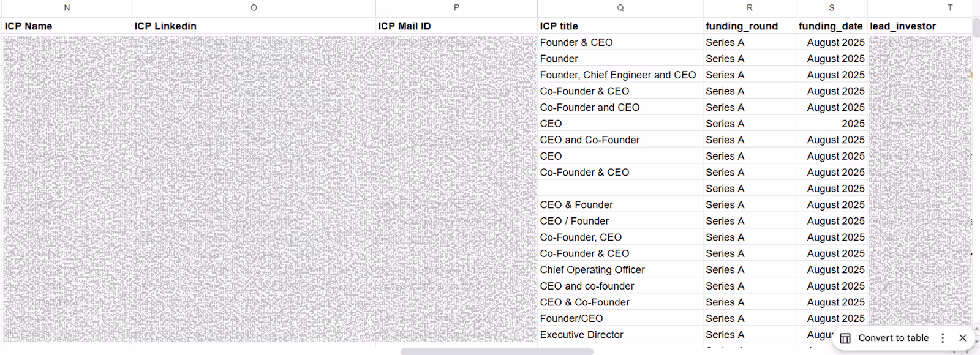Select the Founder/CEO cell
980x355 pixels.
pos(571,318)
